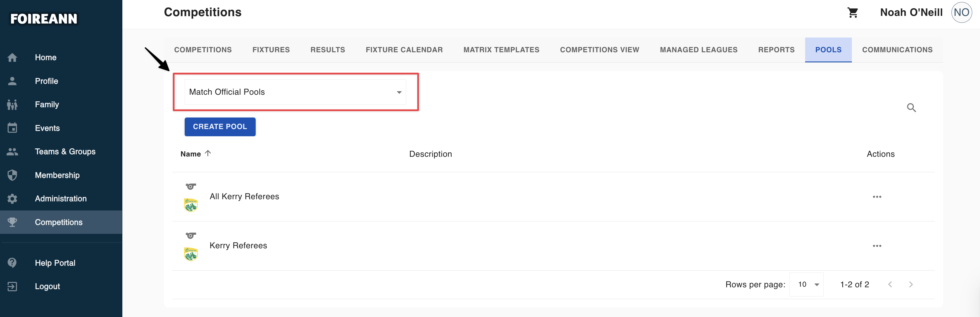Click the search magnifier icon
Image resolution: width=980 pixels, height=317 pixels.
coord(911,108)
